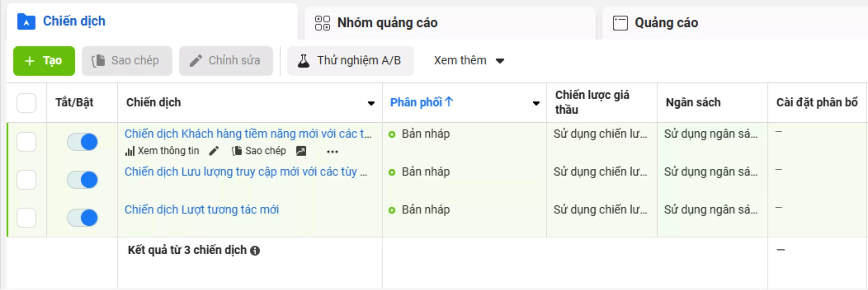This screenshot has height=290, width=868.
Task: Toggle off the Lượt tương tác campaign
Action: click(82, 218)
